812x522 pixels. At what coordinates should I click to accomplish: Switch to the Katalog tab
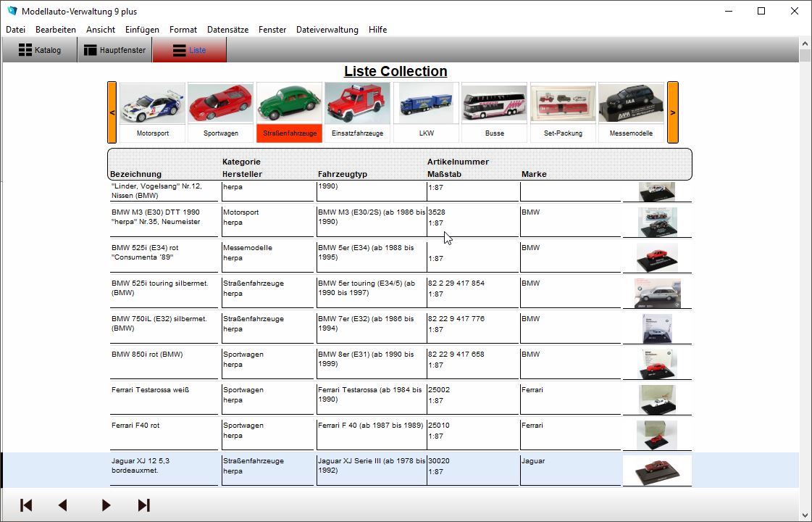pyautogui.click(x=40, y=51)
